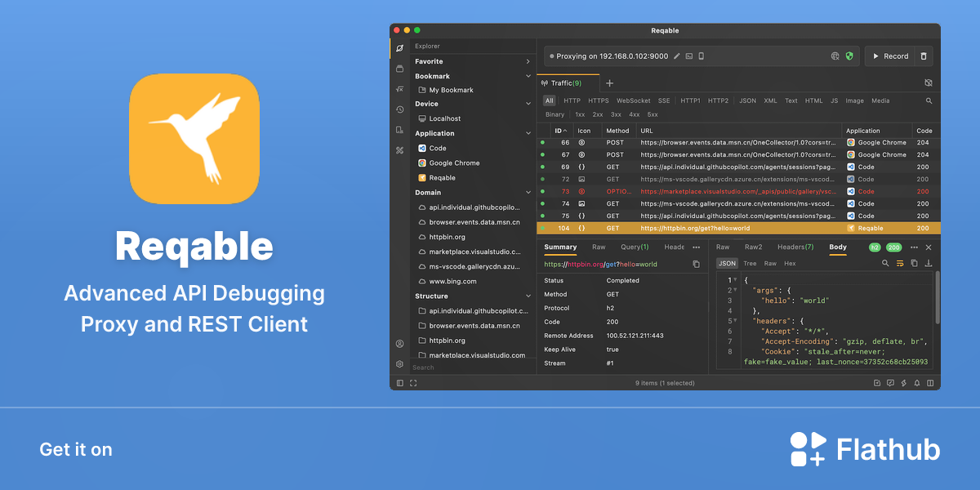Open the history clock icon in the left sidebar

click(399, 109)
